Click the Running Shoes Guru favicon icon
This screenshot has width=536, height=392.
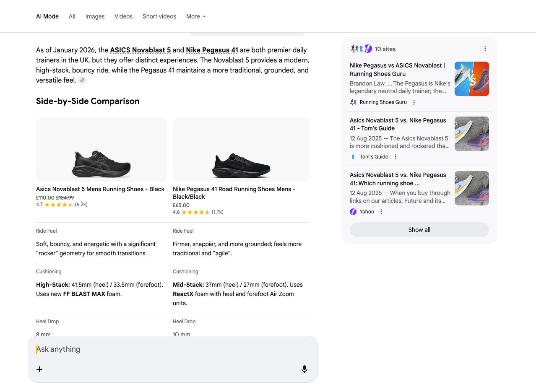(353, 102)
